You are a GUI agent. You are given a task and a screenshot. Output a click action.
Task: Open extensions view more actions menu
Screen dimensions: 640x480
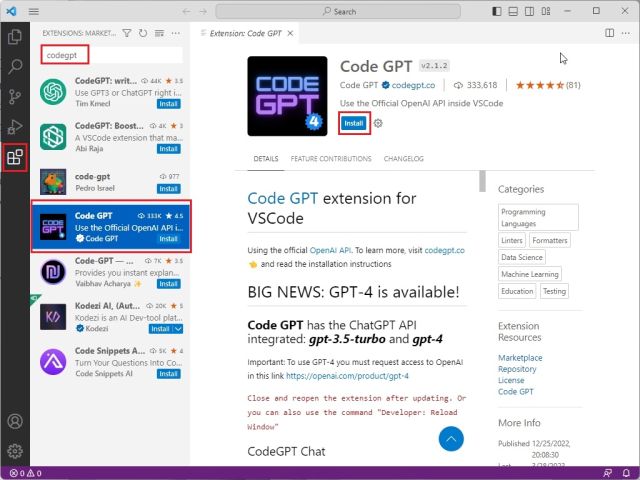point(176,33)
